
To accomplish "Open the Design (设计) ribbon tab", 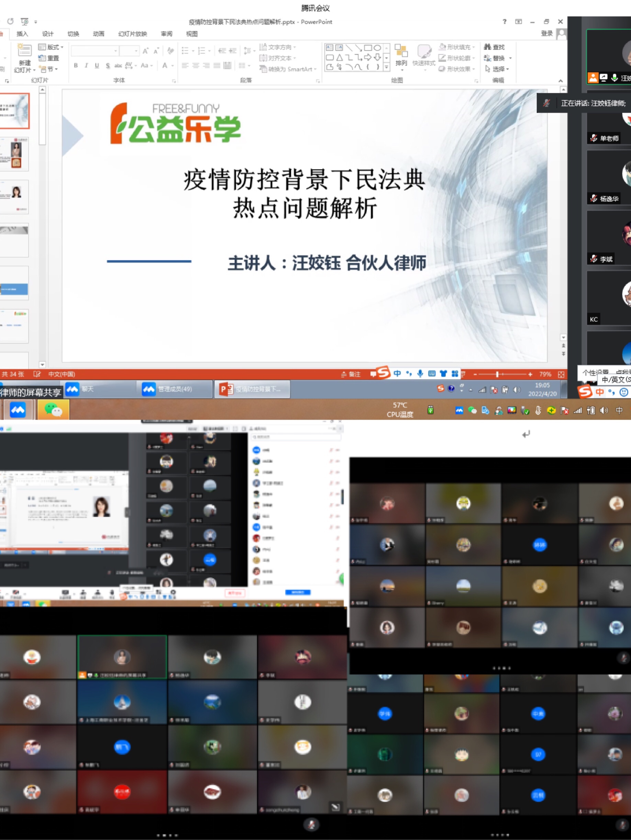I will 48,34.
